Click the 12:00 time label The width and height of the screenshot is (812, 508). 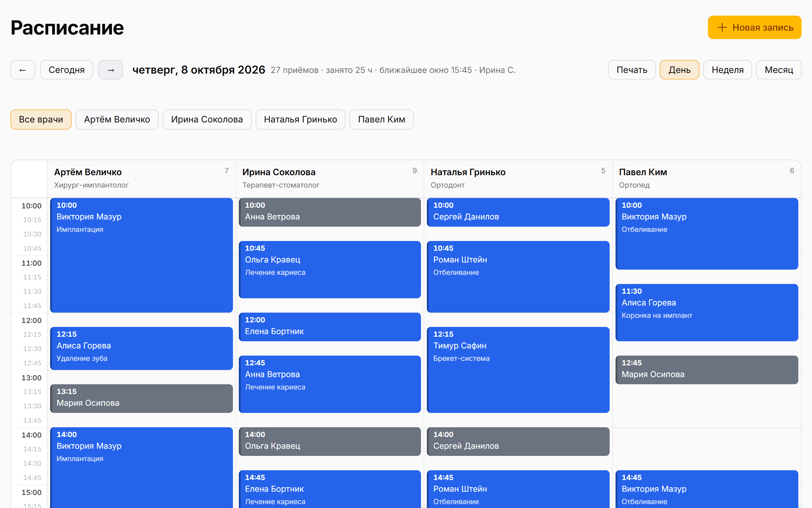coord(32,320)
